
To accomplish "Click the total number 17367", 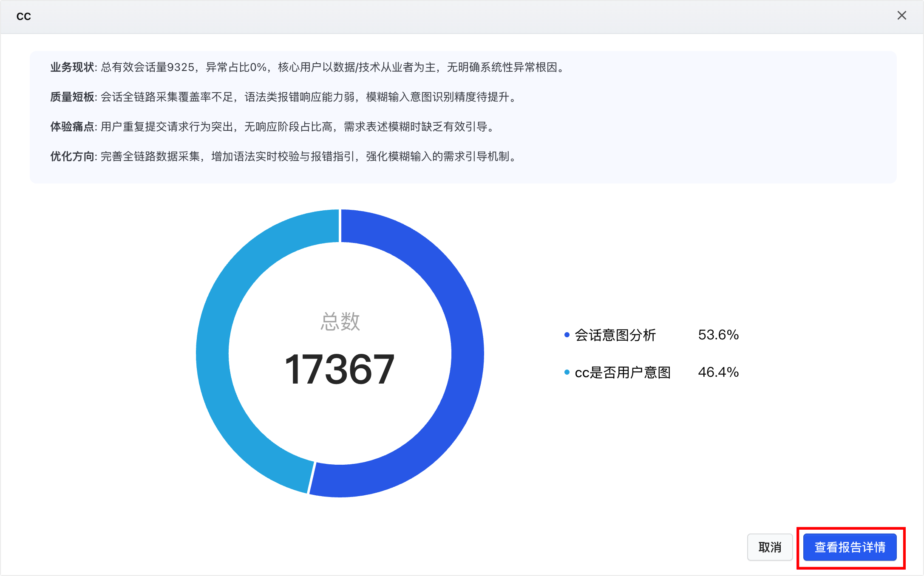I will pyautogui.click(x=340, y=370).
